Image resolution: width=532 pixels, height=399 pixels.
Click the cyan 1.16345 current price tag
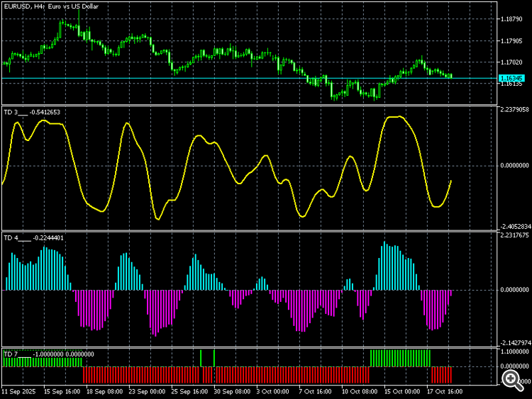[x=512, y=78]
